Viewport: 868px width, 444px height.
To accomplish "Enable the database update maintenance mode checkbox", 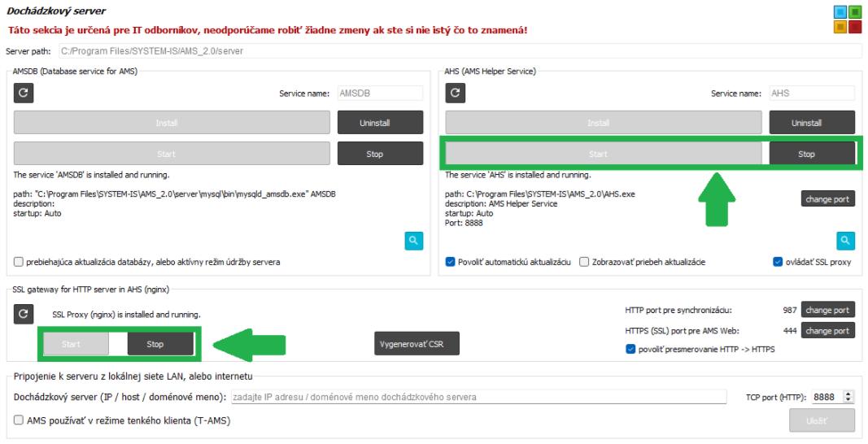I will point(19,262).
